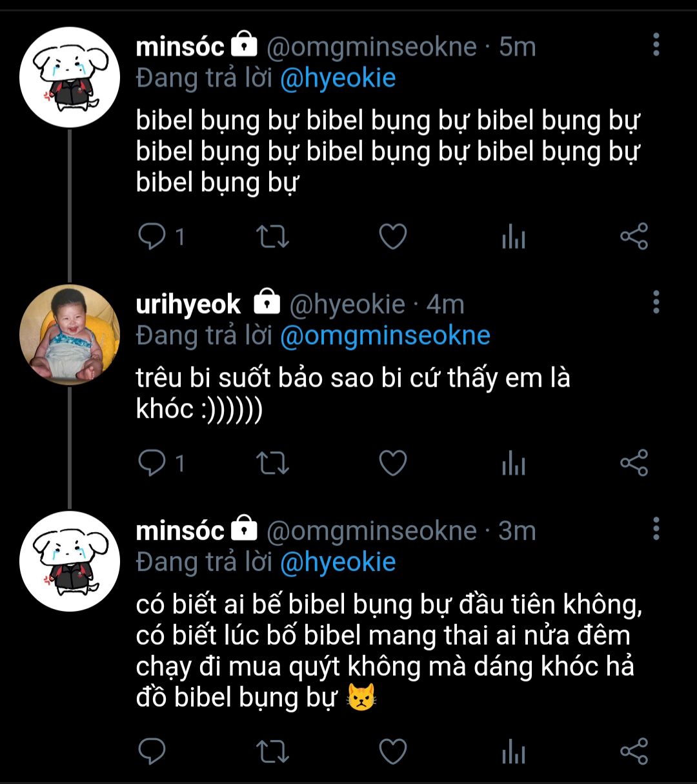
Task: Reply to the first minsóc tweet
Action: [152, 237]
